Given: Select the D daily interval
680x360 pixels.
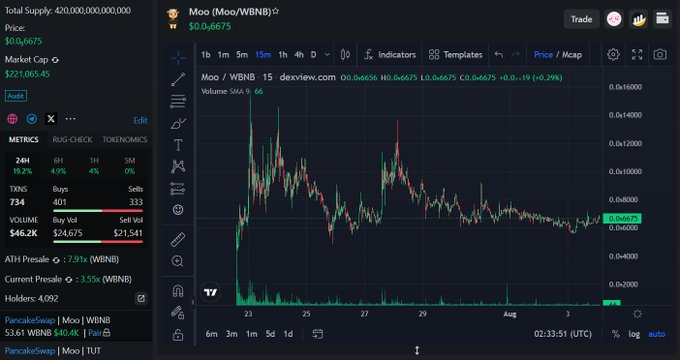Looking at the screenshot, I should point(314,55).
